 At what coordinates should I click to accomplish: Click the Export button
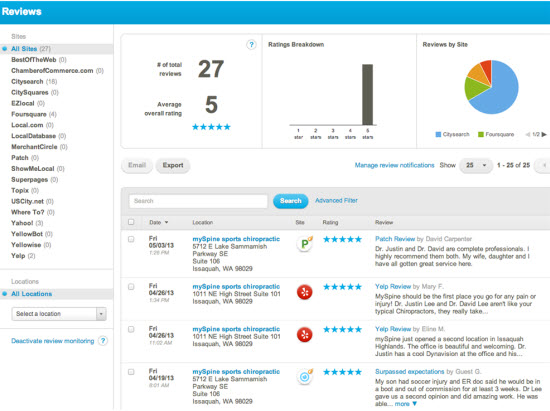click(x=173, y=165)
